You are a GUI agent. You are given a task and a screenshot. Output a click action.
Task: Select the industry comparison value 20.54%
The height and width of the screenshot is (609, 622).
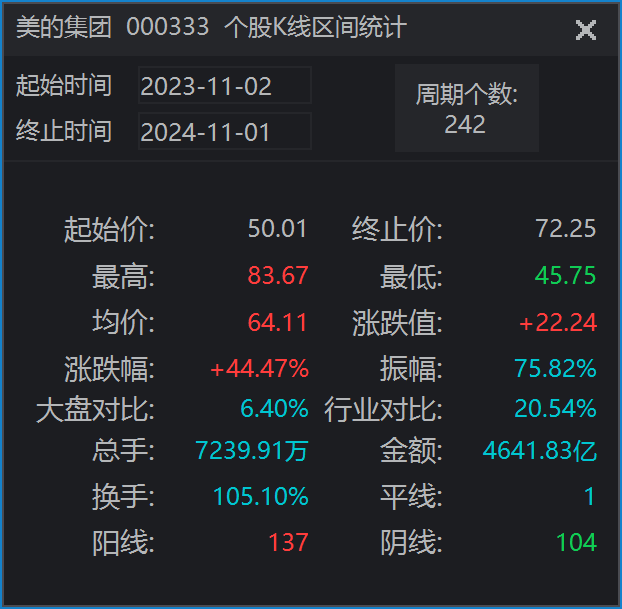(555, 409)
